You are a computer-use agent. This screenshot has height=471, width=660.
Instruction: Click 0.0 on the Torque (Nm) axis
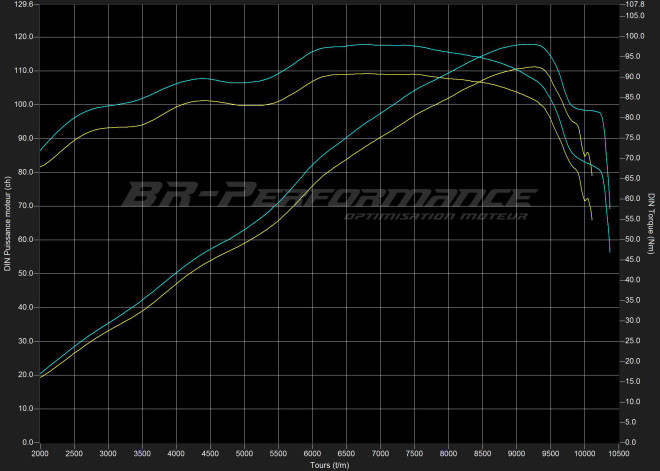(x=632, y=442)
